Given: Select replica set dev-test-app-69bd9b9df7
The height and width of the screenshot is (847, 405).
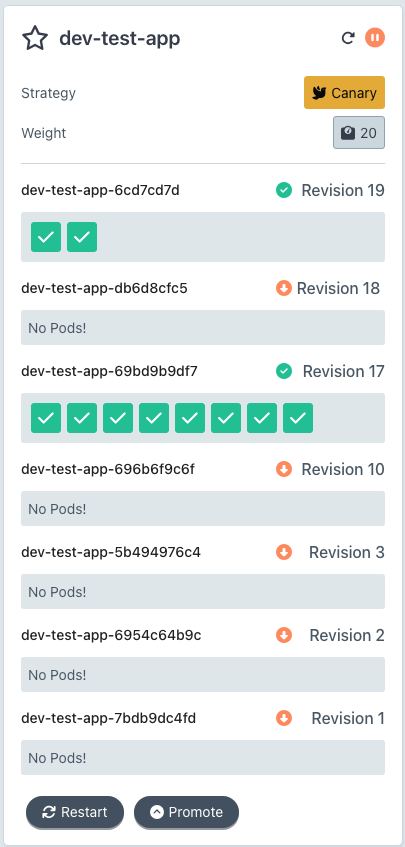Looking at the screenshot, I should (x=110, y=371).
